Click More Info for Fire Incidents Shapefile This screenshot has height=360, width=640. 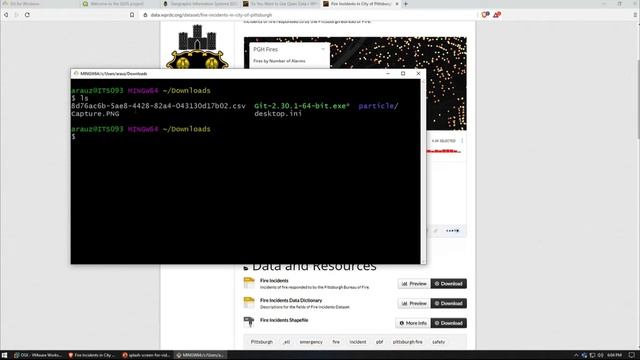pyautogui.click(x=413, y=323)
